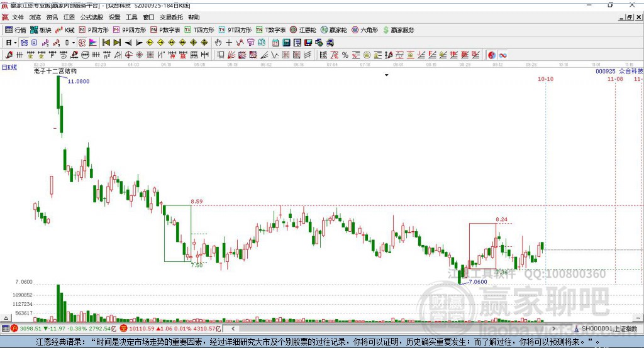Open the calendar icon tool
The height and width of the screenshot is (348, 644).
[275, 43]
